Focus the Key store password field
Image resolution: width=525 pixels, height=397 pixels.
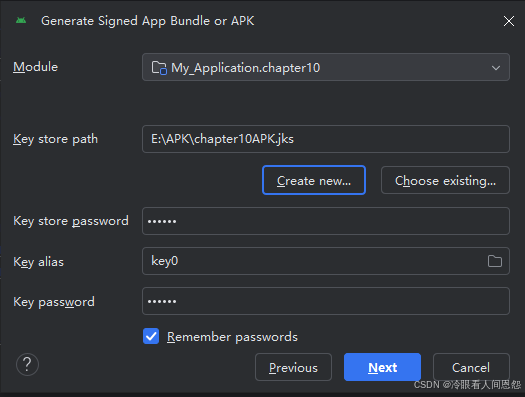(326, 221)
